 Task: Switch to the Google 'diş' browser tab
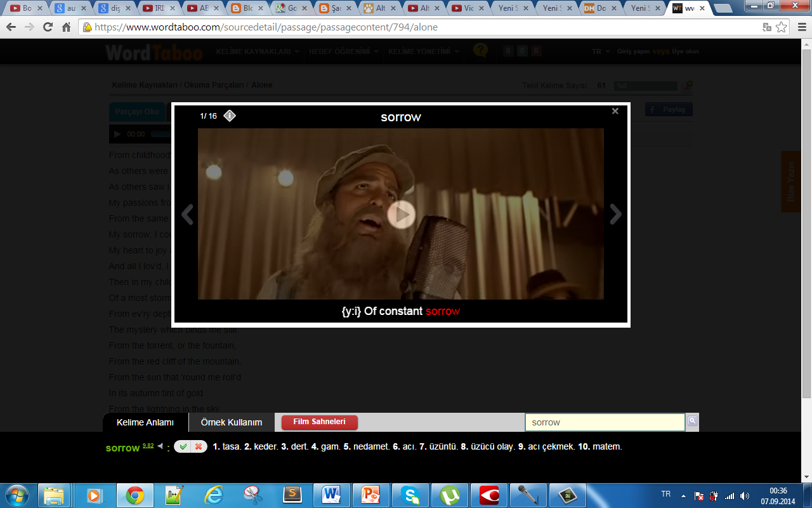114,8
